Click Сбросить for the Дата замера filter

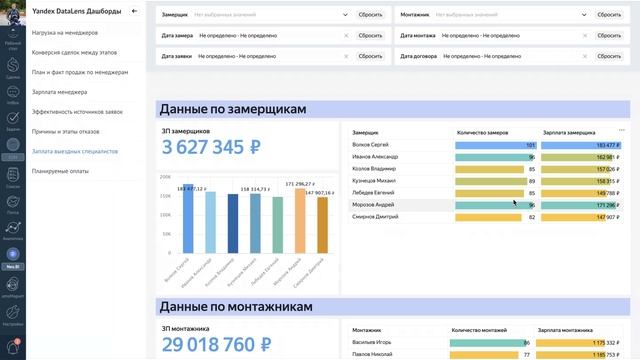(370, 36)
